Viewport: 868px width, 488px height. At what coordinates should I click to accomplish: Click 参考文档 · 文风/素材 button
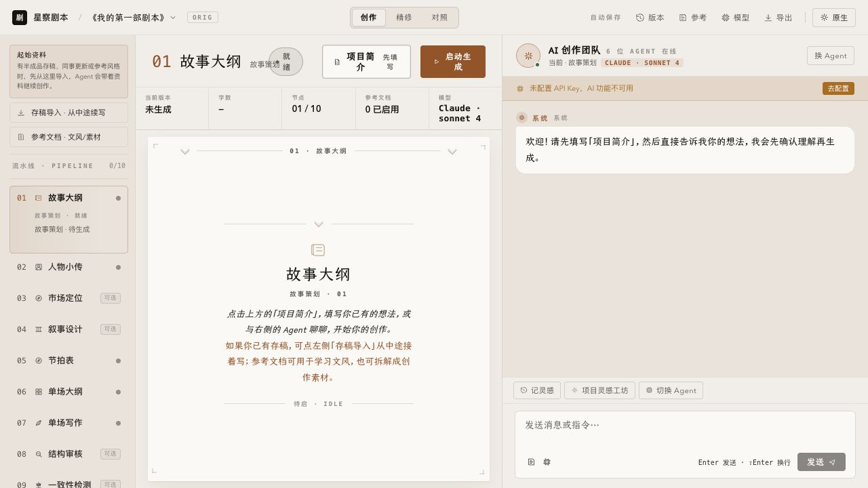click(68, 137)
